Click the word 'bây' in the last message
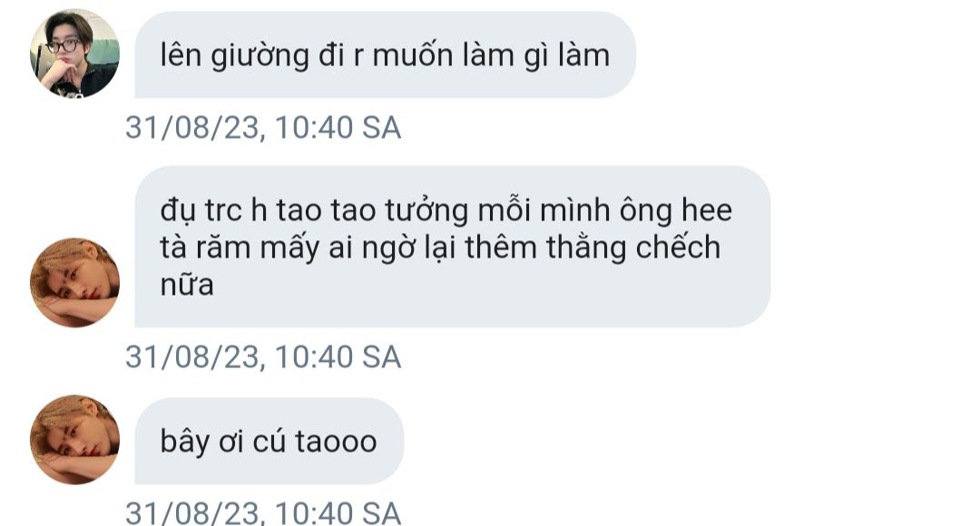The height and width of the screenshot is (526, 980). 184,443
